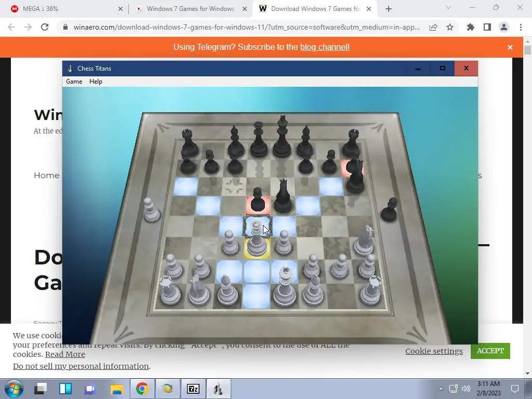Close the Download Windows 7 Games tab
Screen dimensions: 532x399
click(369, 9)
